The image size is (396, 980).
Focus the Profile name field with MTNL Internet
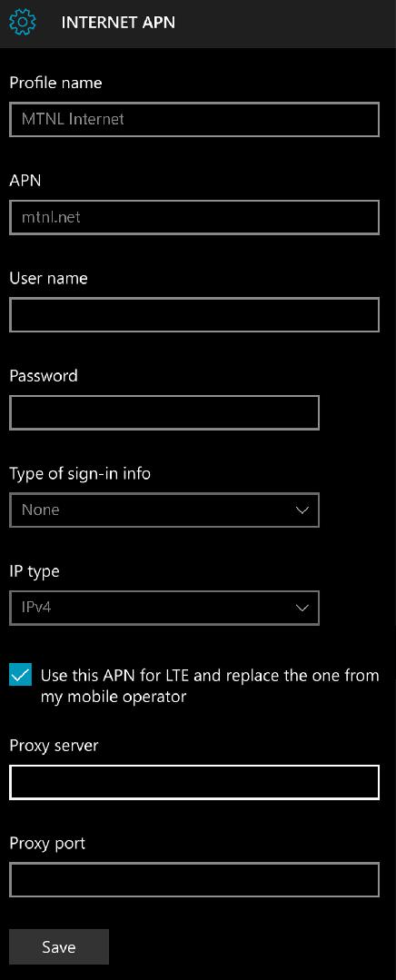click(x=194, y=119)
